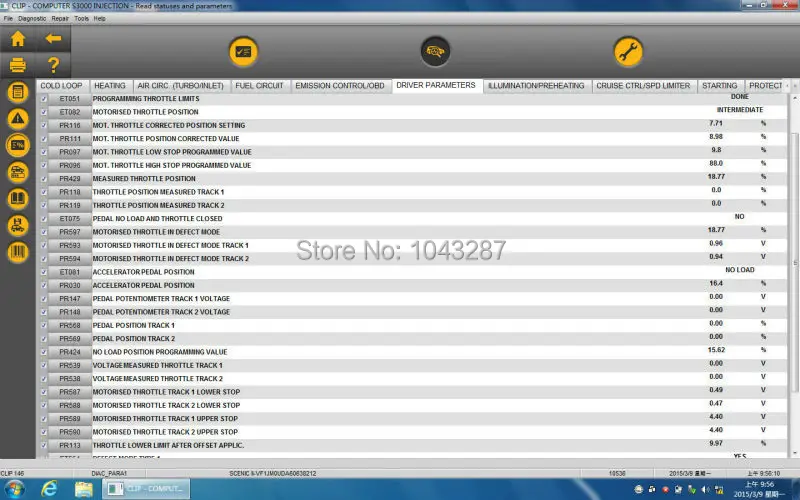The width and height of the screenshot is (800, 500).
Task: Select the highlighted statuses and parameters sidebar icon
Action: tap(18, 145)
